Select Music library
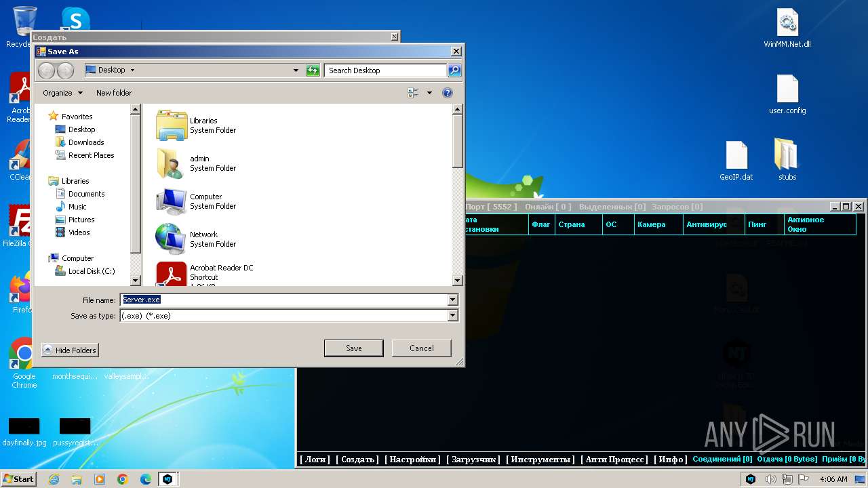868x488 pixels. [77, 207]
